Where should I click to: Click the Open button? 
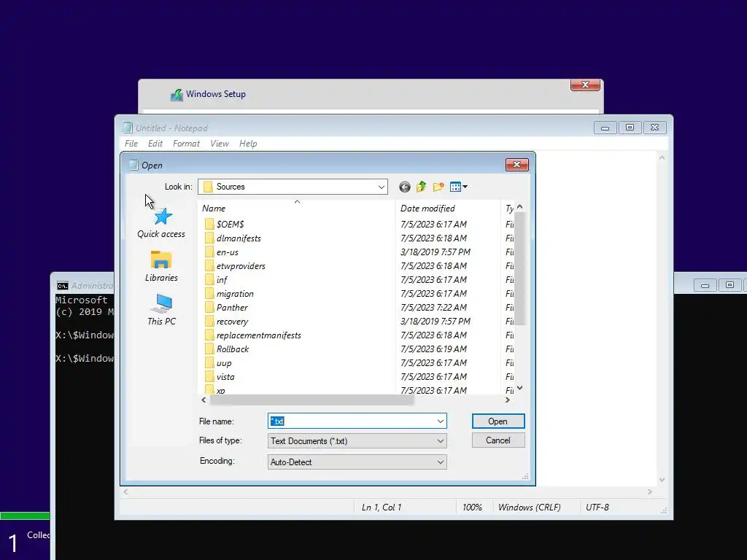point(498,421)
